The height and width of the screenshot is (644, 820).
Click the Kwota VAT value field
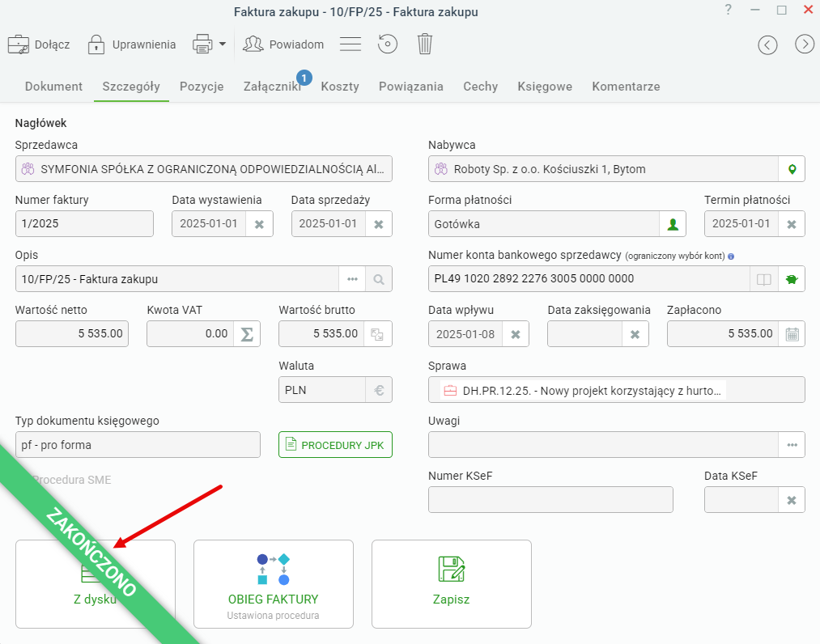[190, 333]
